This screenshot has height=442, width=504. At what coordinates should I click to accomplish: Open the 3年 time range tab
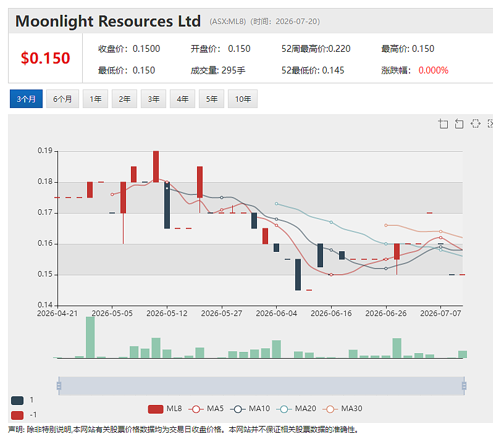153,99
